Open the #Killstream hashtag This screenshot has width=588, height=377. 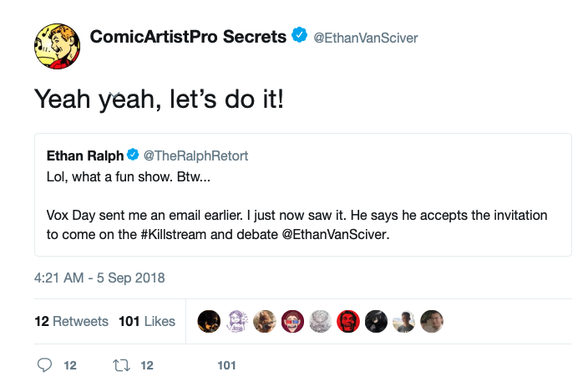[x=174, y=235]
